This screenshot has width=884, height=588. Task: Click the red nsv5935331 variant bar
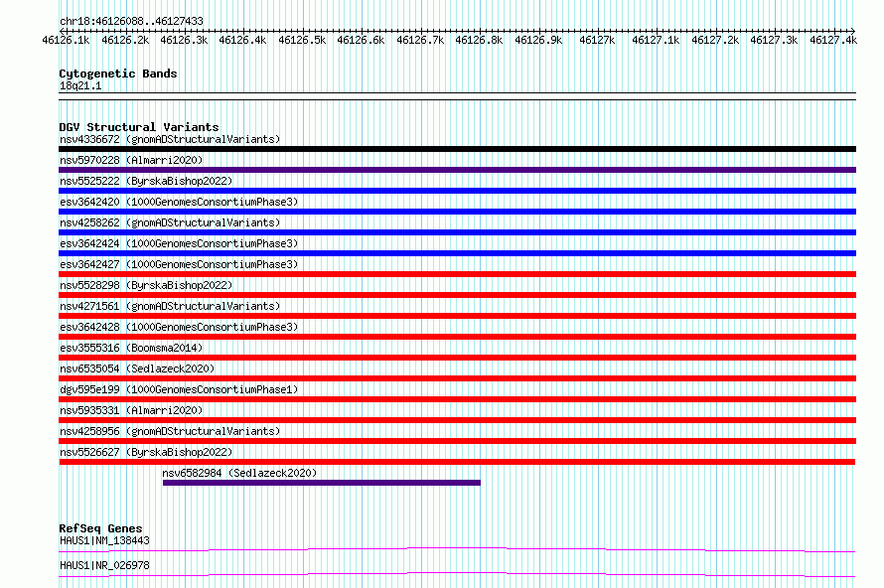point(457,420)
